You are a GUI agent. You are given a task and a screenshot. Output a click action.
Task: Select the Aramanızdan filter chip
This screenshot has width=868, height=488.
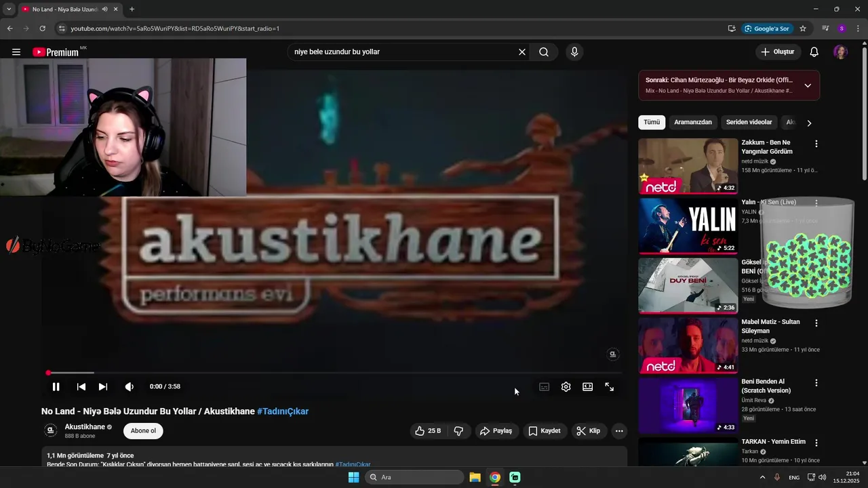tap(693, 123)
